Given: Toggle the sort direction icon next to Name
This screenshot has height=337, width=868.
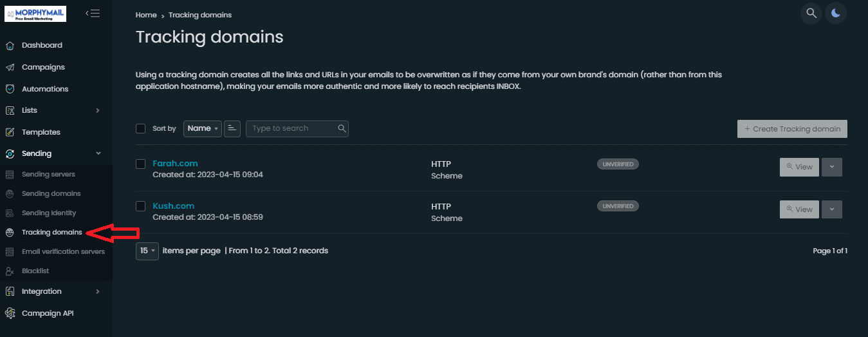Looking at the screenshot, I should [x=232, y=128].
